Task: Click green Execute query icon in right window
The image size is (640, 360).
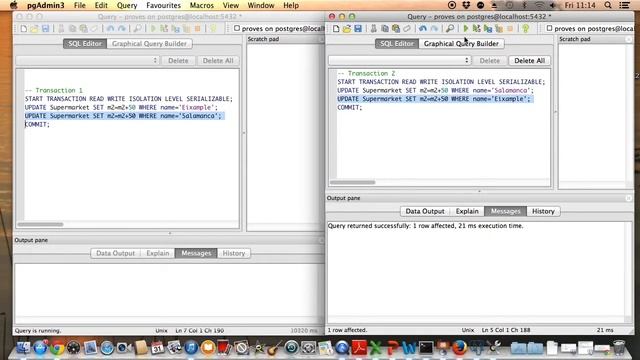Action: (466, 29)
